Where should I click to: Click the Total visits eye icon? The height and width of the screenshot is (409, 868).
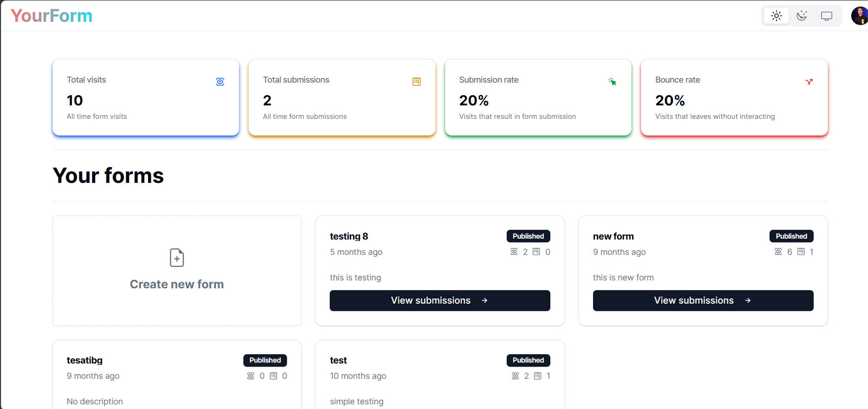click(220, 82)
